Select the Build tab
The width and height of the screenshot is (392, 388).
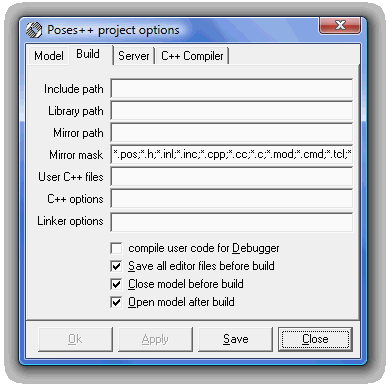click(88, 54)
